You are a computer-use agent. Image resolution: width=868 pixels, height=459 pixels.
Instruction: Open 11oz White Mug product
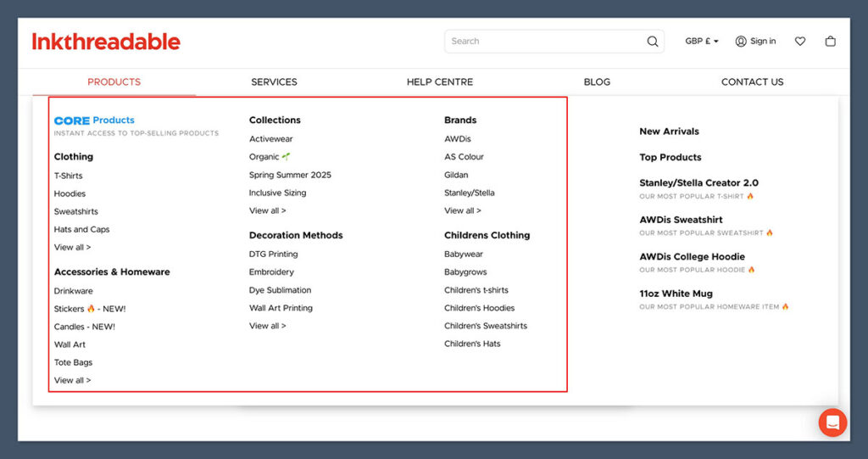point(676,294)
